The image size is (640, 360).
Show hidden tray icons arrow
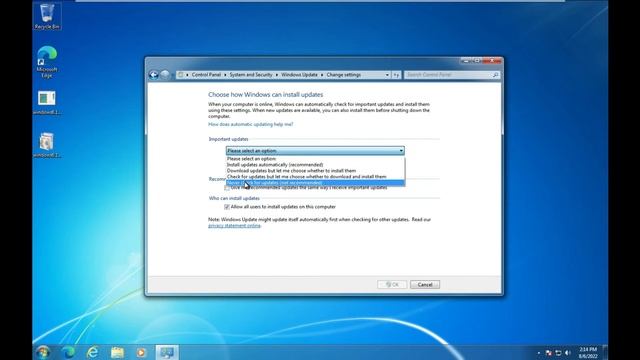tap(539, 353)
